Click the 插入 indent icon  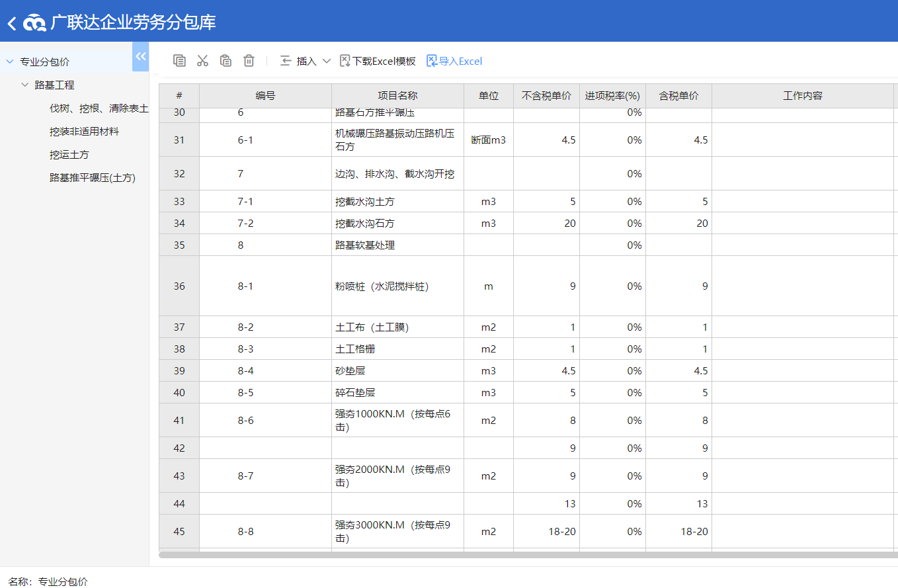point(286,61)
